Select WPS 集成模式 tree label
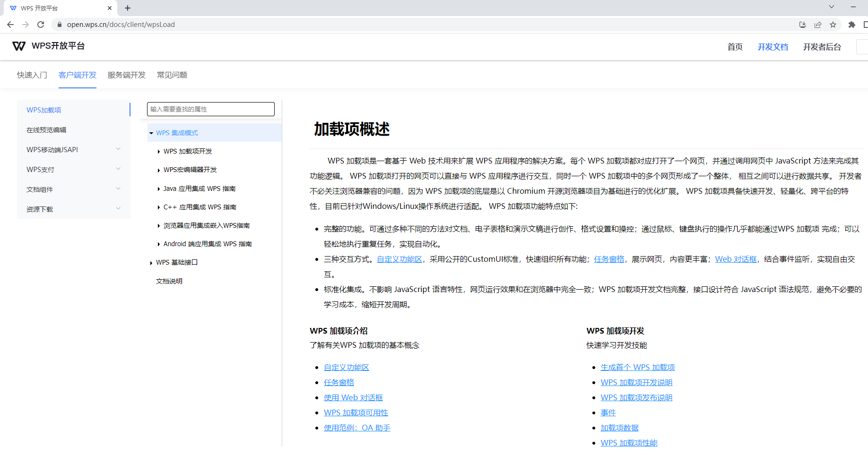The image size is (868, 455). pyautogui.click(x=177, y=133)
